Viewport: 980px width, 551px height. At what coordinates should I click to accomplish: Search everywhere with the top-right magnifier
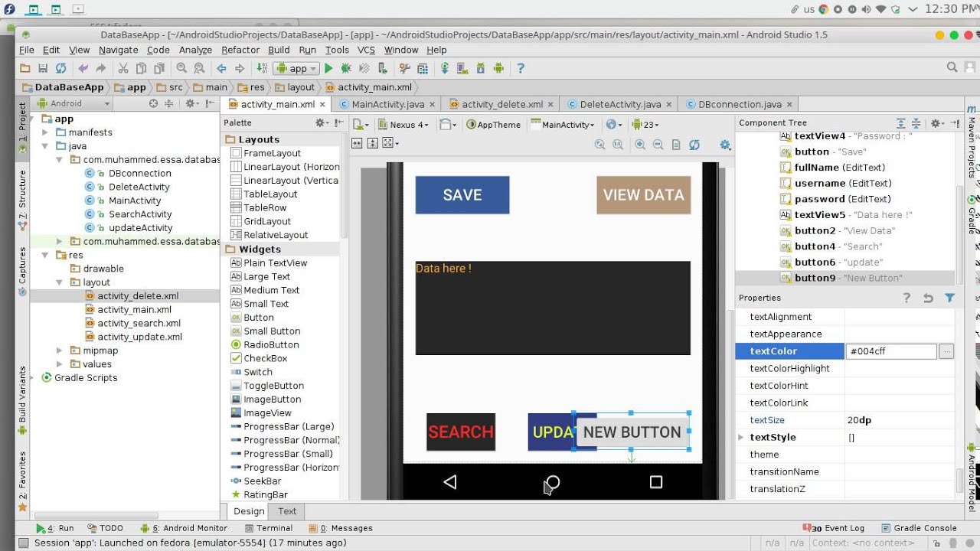[x=952, y=67]
